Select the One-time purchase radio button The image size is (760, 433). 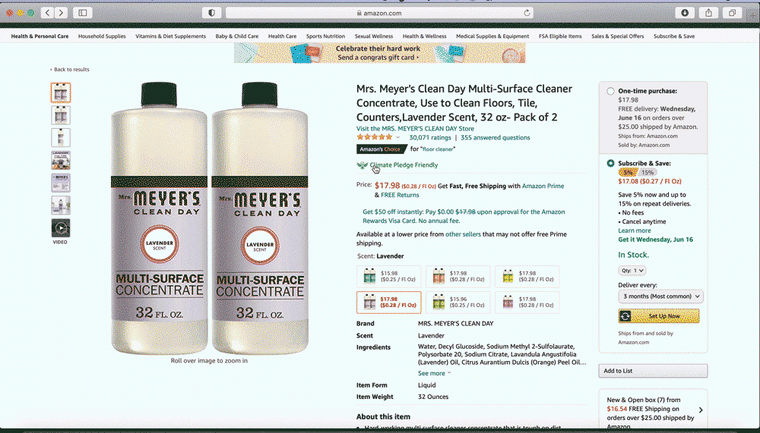[610, 91]
